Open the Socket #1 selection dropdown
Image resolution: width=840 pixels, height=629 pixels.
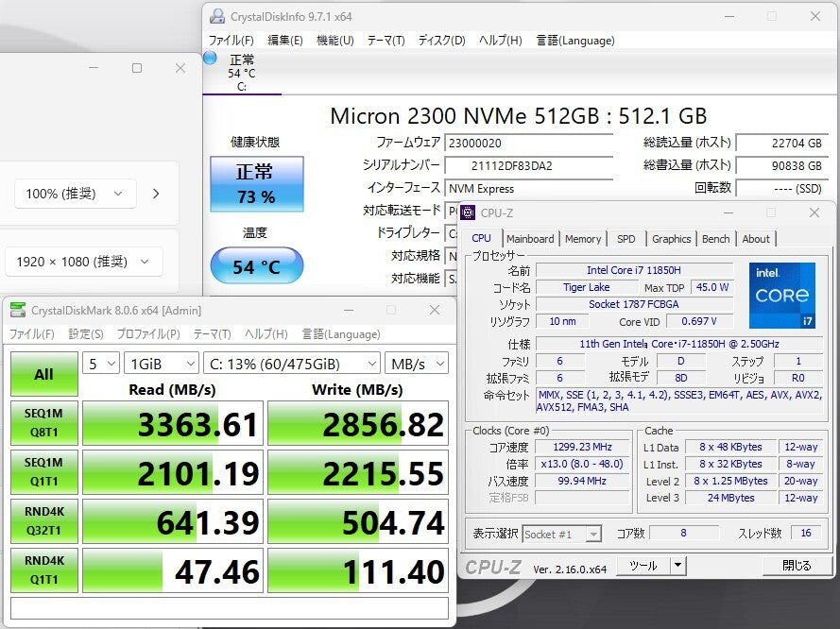[562, 534]
